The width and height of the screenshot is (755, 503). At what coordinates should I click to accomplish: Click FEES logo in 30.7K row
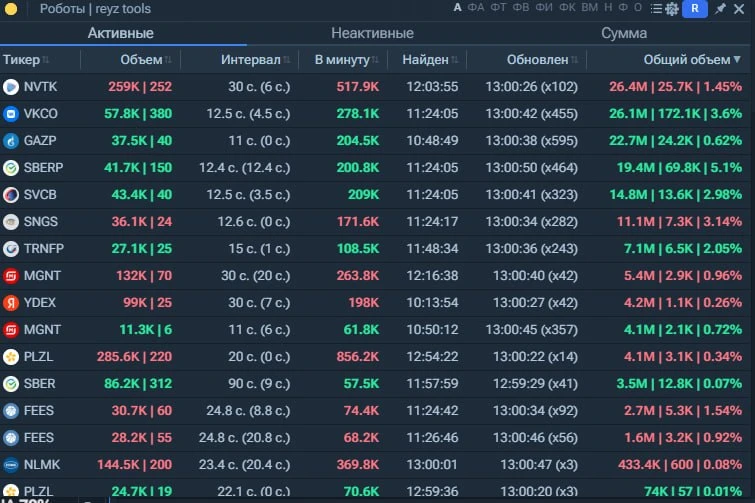point(11,411)
